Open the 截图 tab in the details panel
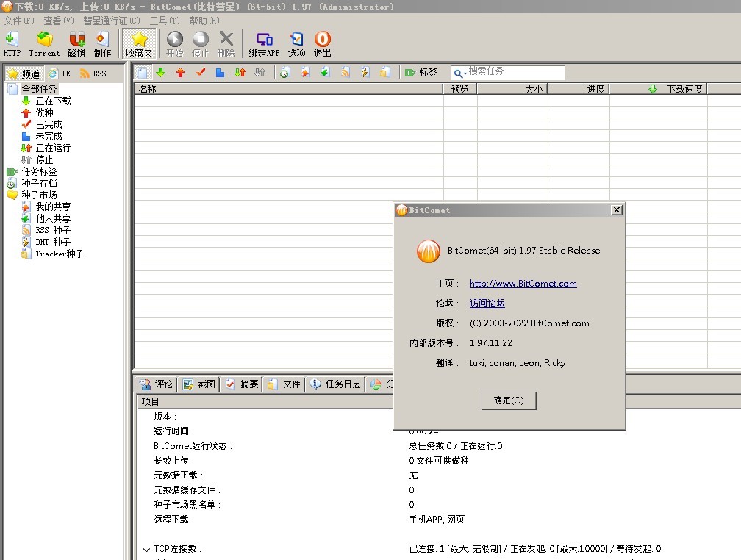The image size is (741, 560). tap(199, 384)
